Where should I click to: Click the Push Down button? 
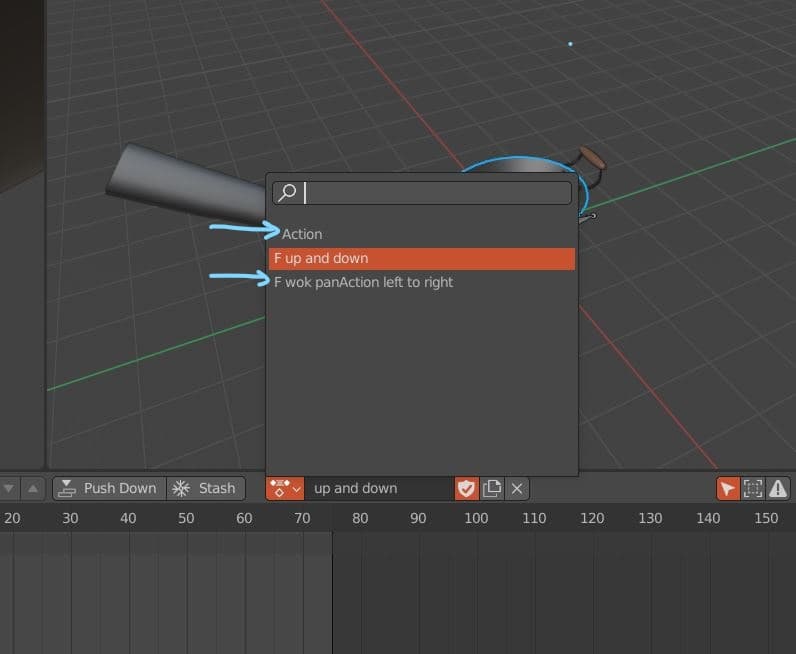pyautogui.click(x=110, y=488)
